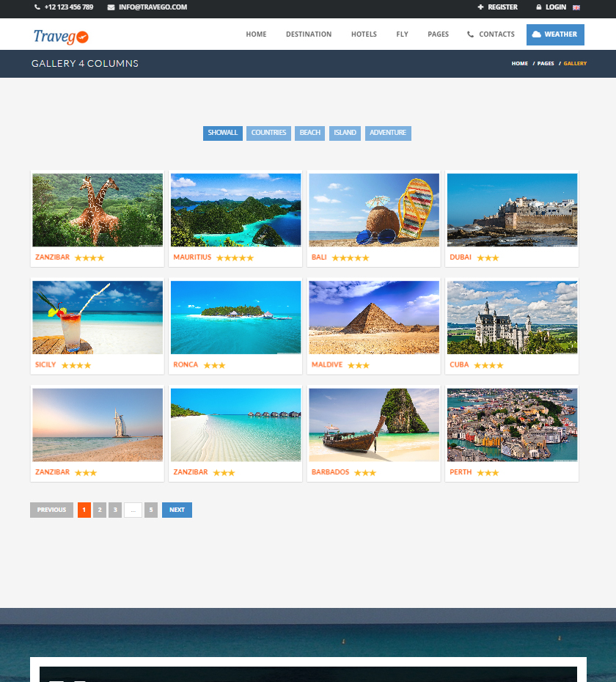Image resolution: width=616 pixels, height=682 pixels.
Task: Click the Maldive title text
Action: [x=327, y=365]
